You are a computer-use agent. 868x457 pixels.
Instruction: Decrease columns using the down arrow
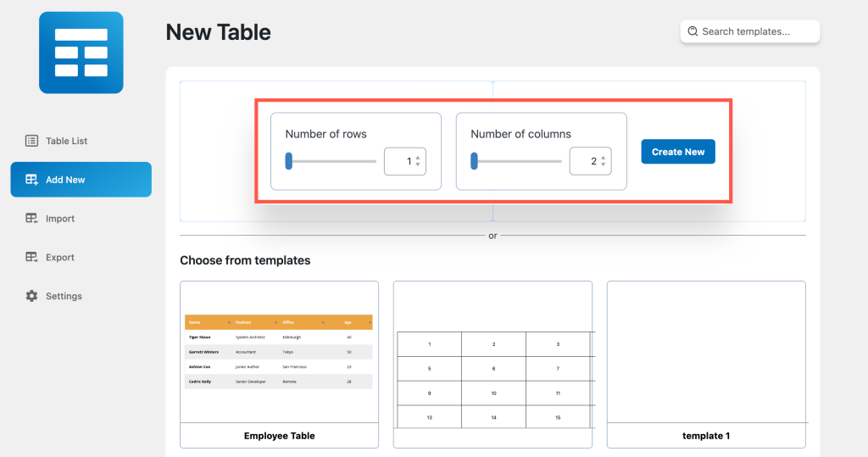pyautogui.click(x=604, y=164)
